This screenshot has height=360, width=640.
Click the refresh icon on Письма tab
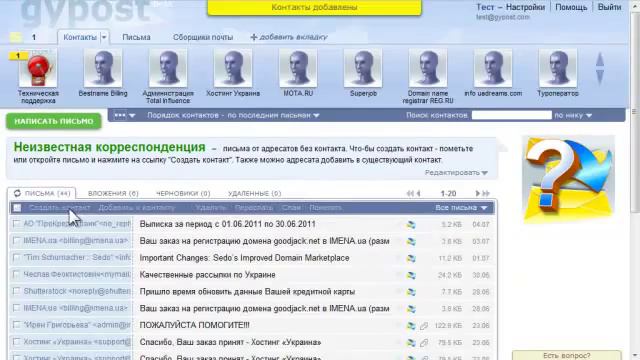coord(17,193)
